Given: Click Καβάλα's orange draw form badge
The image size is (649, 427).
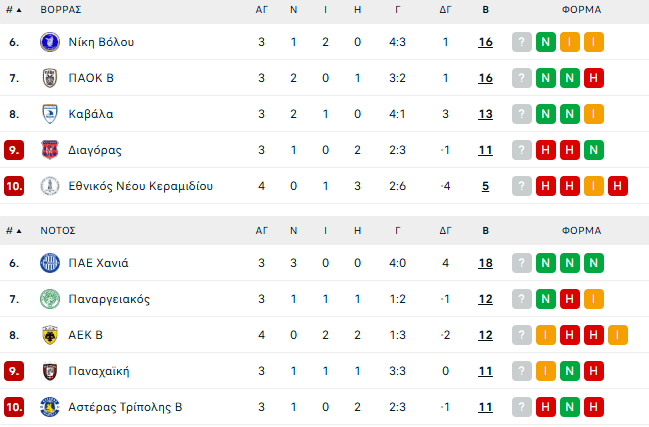Looking at the screenshot, I should point(593,114).
